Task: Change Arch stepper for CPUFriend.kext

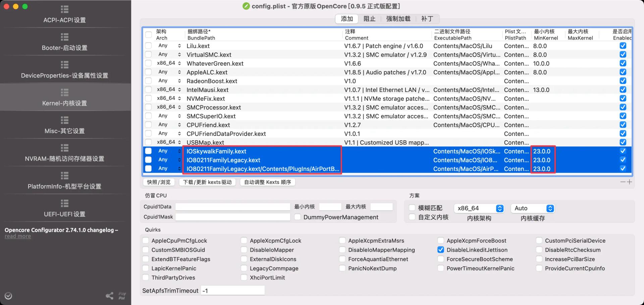Action: point(179,125)
